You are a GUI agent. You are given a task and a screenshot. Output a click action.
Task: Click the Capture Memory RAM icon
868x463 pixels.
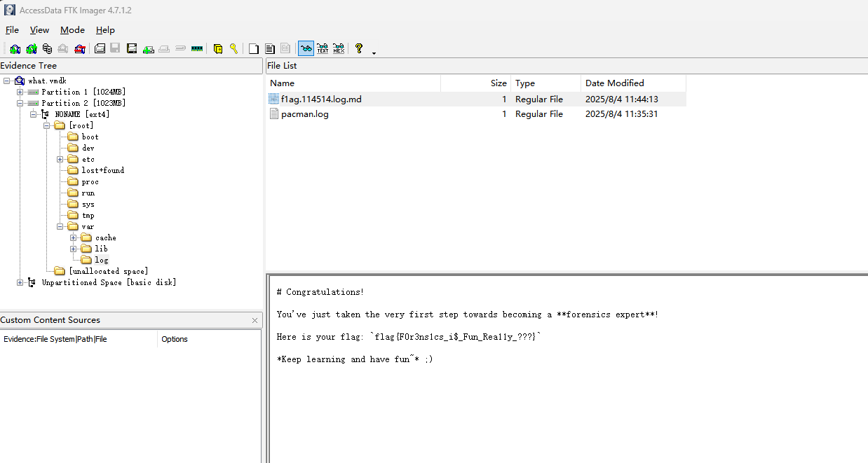click(197, 48)
